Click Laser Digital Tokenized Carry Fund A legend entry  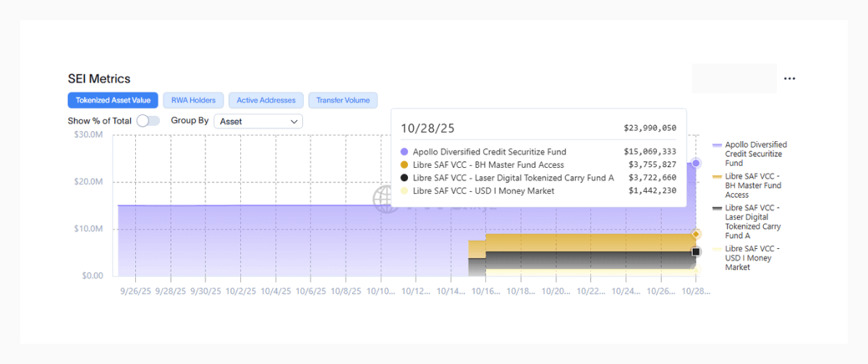747,221
